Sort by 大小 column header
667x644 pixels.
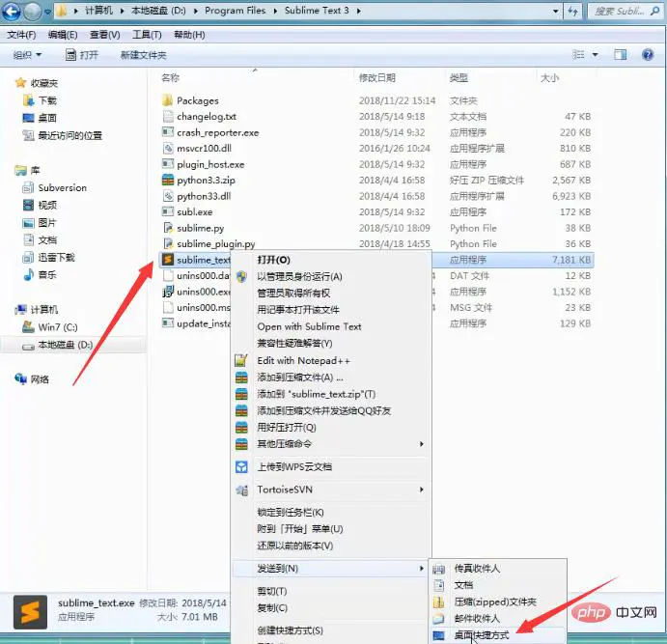(549, 77)
